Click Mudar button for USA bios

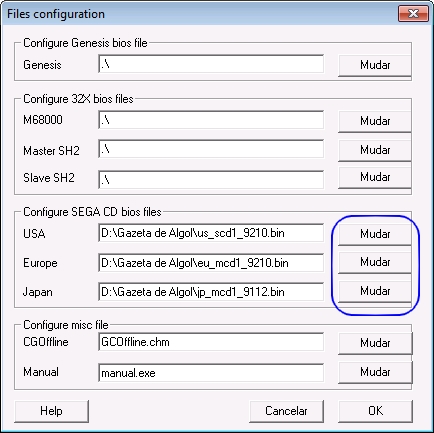point(375,234)
